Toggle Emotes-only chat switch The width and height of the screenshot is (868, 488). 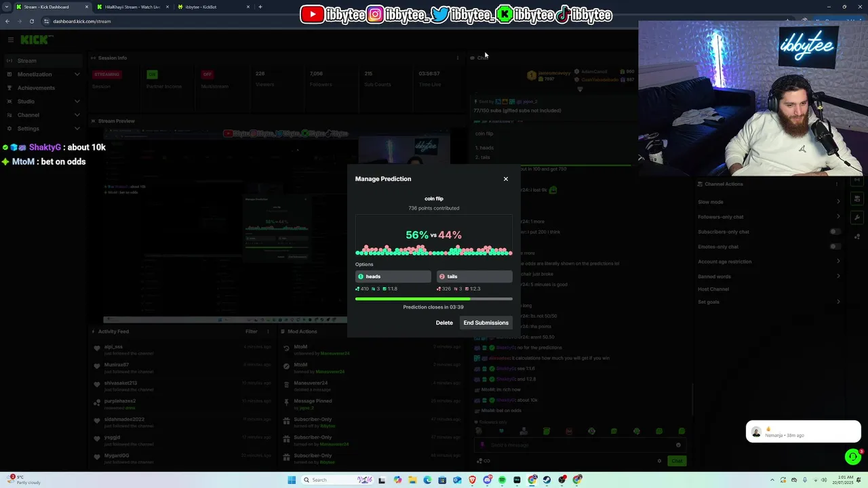835,247
